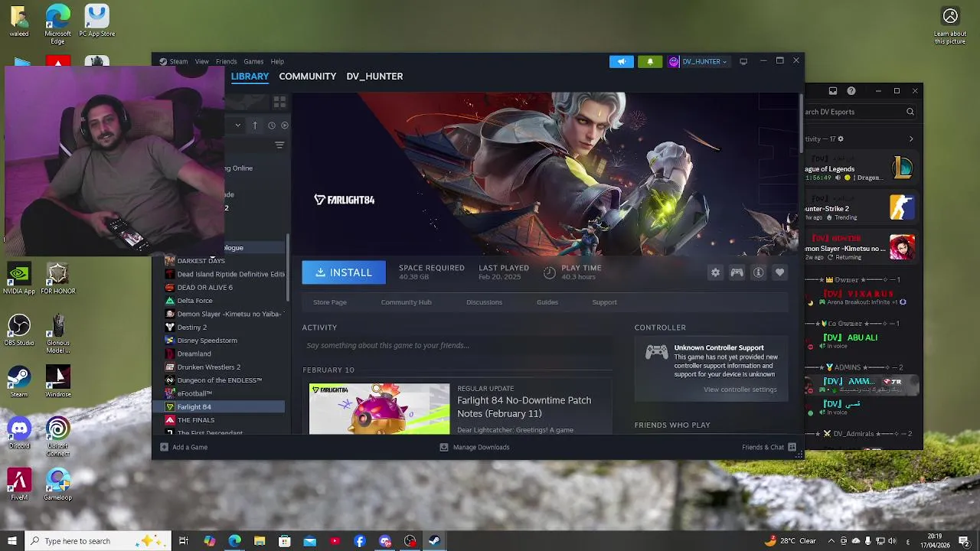Select Disney Speedstorm in library list
This screenshot has height=551, width=980.
coord(207,341)
